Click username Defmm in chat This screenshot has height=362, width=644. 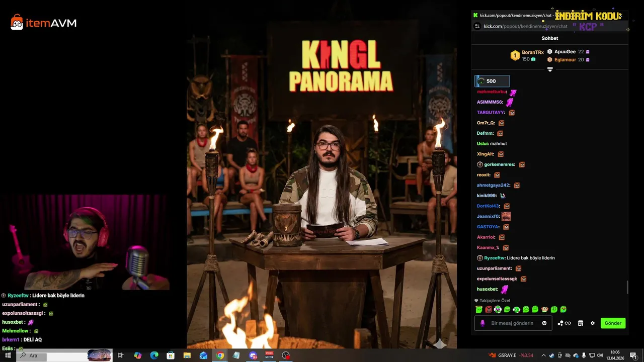485,133
